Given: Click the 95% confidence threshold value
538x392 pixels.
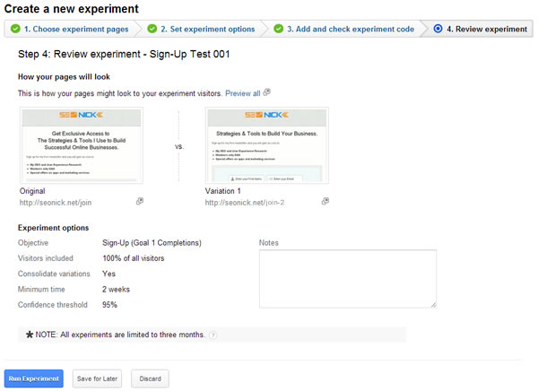Looking at the screenshot, I should click(109, 305).
